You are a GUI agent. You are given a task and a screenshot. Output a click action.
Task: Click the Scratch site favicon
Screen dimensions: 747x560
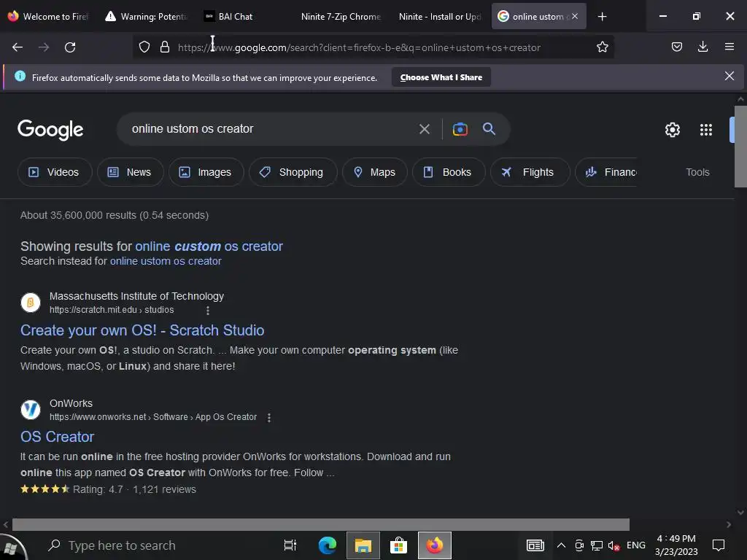pyautogui.click(x=31, y=303)
